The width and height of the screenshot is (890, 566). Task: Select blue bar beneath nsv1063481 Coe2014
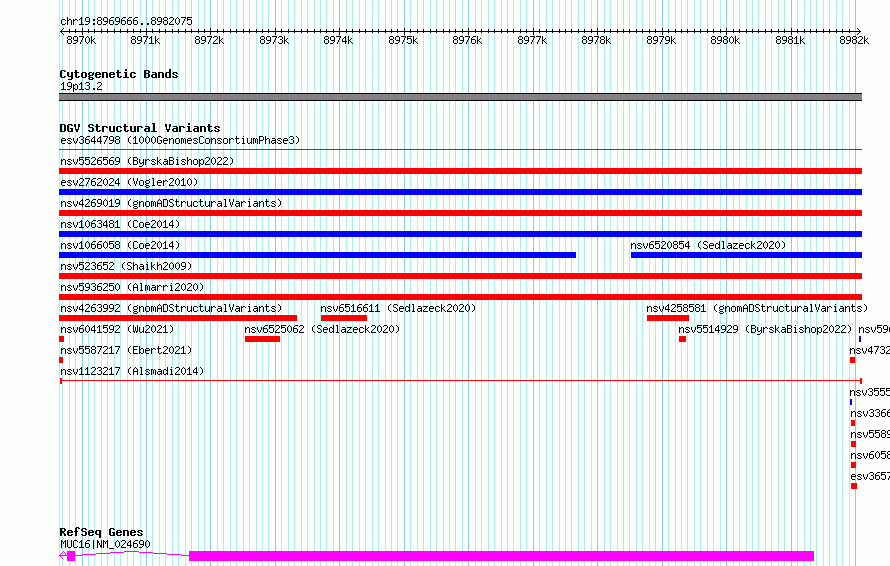[x=460, y=234]
